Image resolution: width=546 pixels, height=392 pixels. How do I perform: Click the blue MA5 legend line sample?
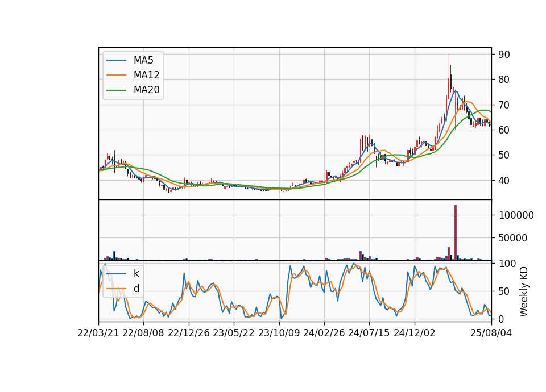[x=116, y=60]
